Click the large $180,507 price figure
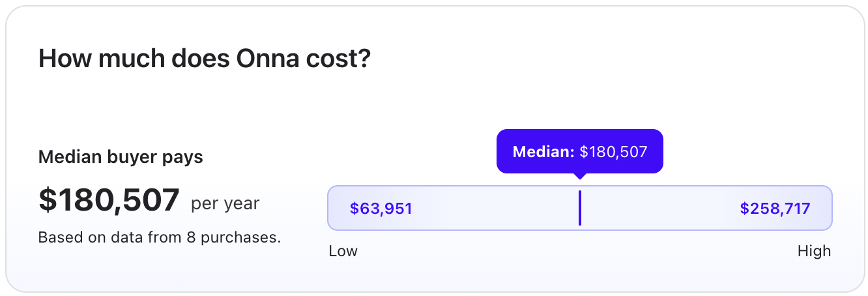The image size is (868, 296). tap(109, 200)
